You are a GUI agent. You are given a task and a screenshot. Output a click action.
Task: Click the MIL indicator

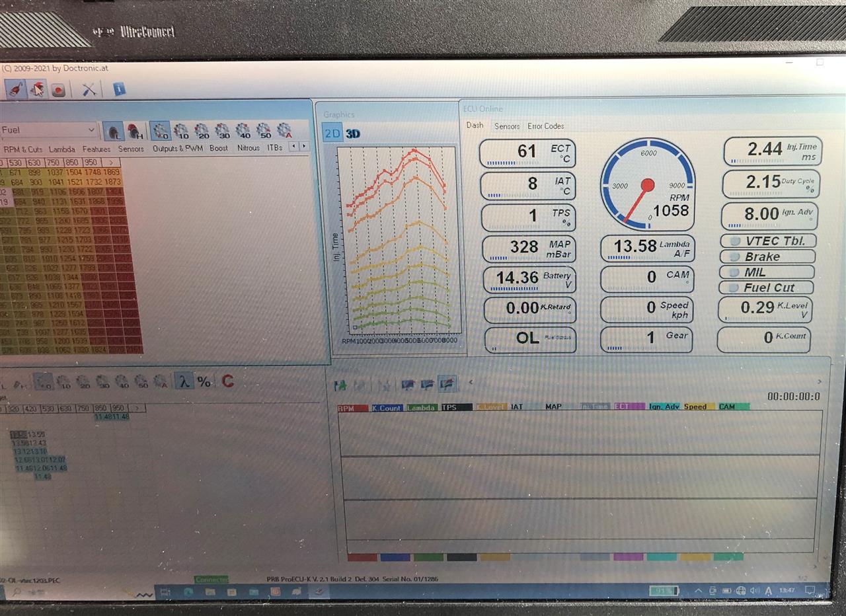[767, 272]
